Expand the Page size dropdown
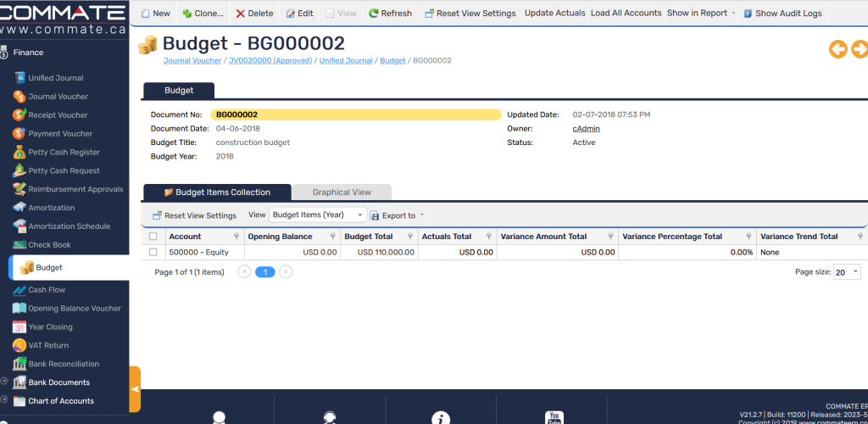Viewport: 868px width, 424px height. pos(846,272)
